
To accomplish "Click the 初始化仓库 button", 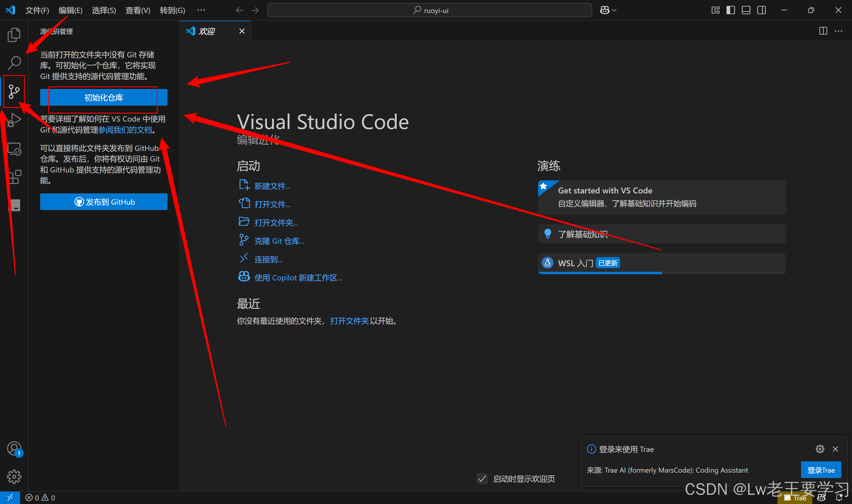I will tap(104, 98).
